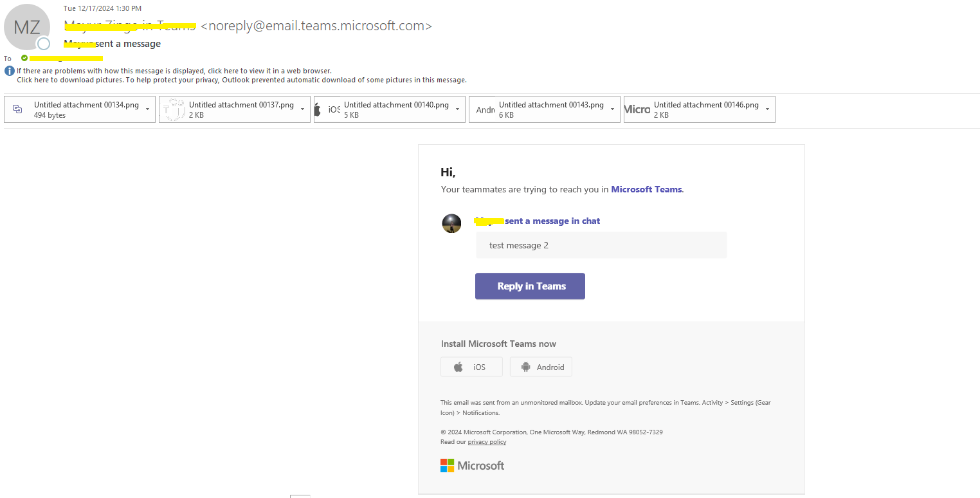Viewport: 980px width, 498px height.
Task: Click the sender avatar next to the chat message
Action: tap(451, 223)
